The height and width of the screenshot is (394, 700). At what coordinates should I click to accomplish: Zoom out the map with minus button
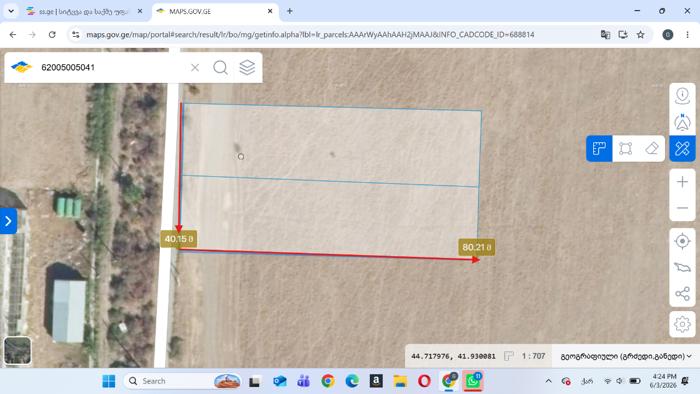point(682,208)
